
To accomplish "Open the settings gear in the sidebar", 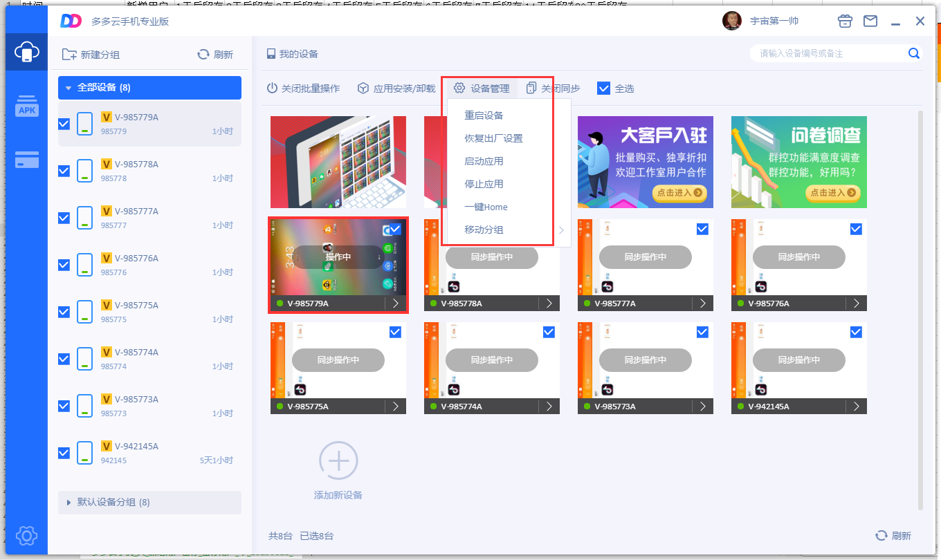I will [x=26, y=535].
